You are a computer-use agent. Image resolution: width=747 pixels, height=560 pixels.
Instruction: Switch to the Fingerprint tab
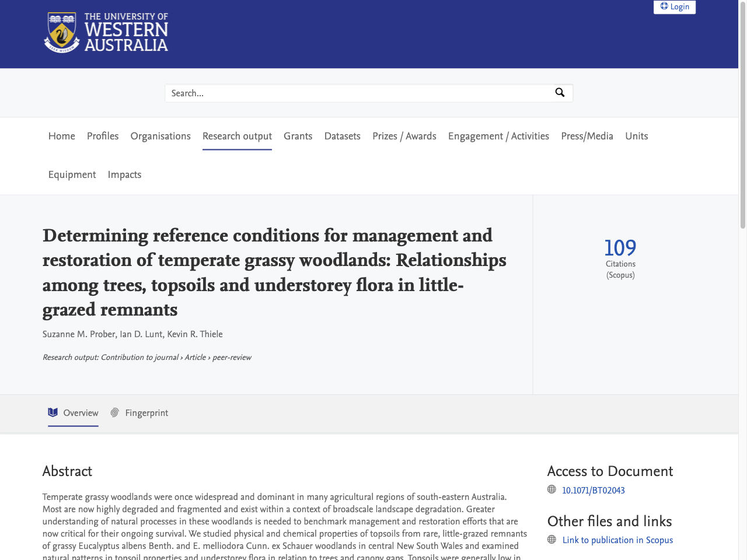point(146,413)
